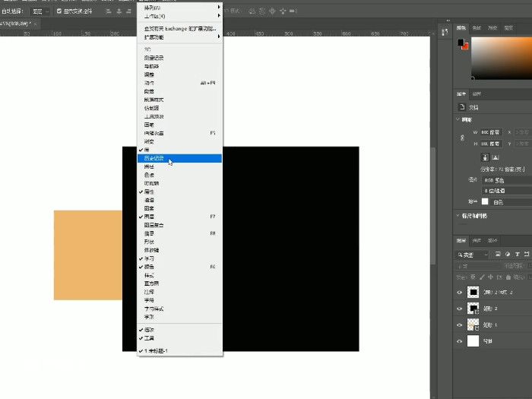Viewport: 532px width, 399px height.
Task: Click the foreground color swatch in Color panel
Action: click(x=461, y=43)
